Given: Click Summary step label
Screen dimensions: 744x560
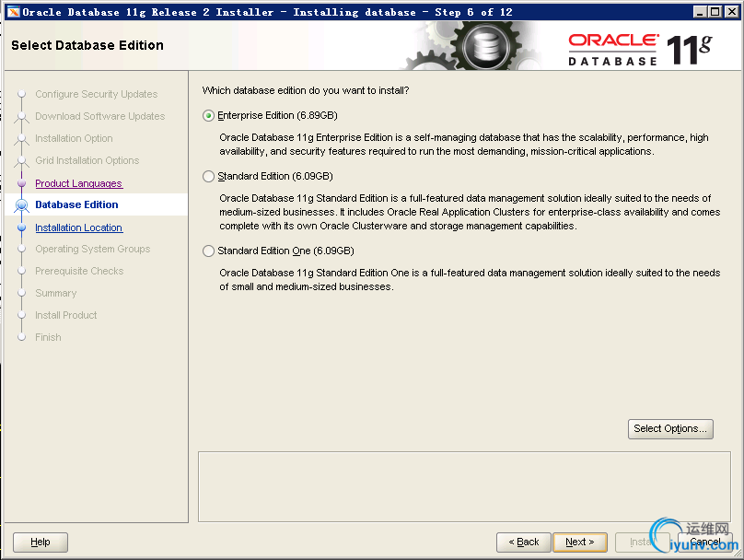Looking at the screenshot, I should click(56, 293).
